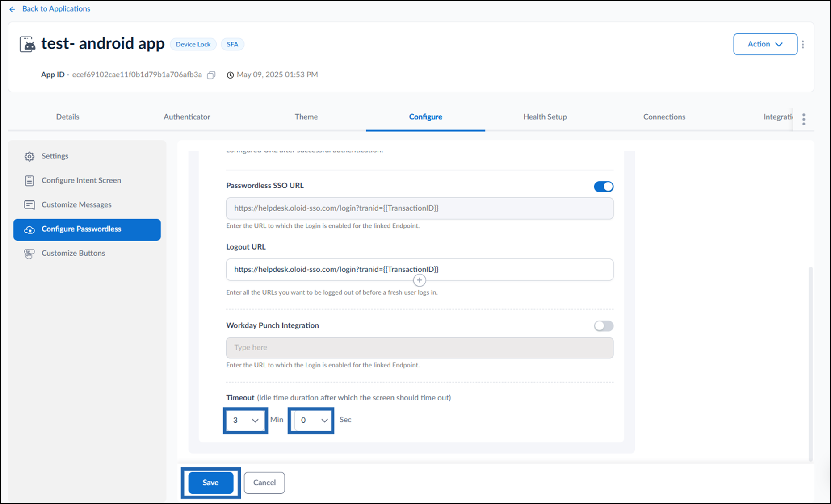831x504 pixels.
Task: Click the Workday Punch URL field
Action: pyautogui.click(x=420, y=348)
